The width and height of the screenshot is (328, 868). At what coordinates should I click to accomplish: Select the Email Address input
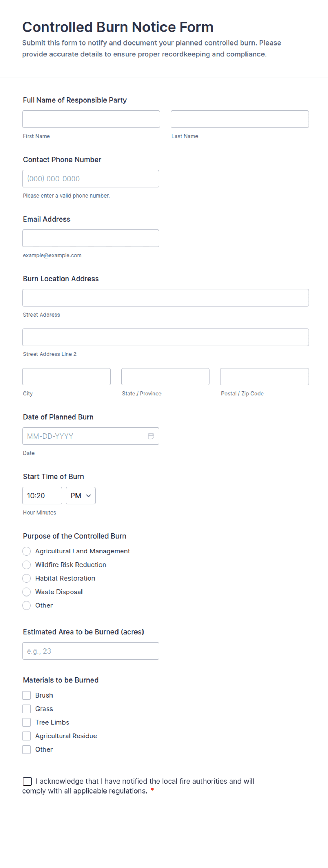click(x=91, y=238)
